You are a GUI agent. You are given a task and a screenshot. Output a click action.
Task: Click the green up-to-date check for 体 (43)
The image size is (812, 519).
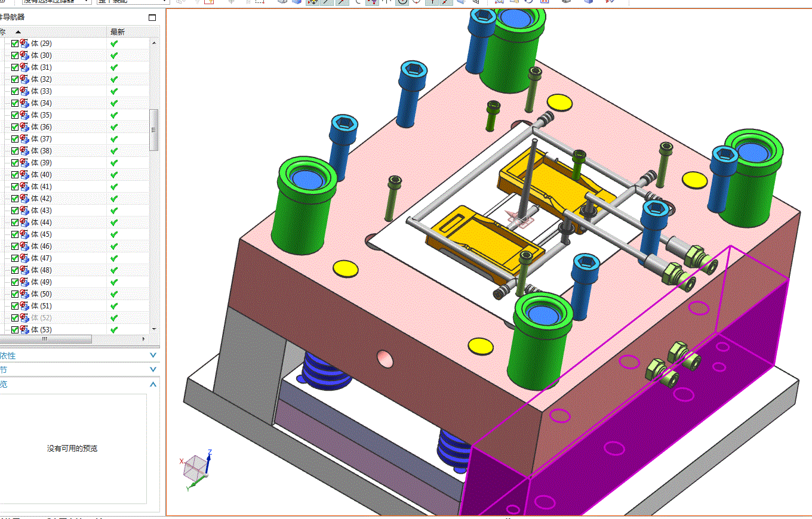(114, 211)
